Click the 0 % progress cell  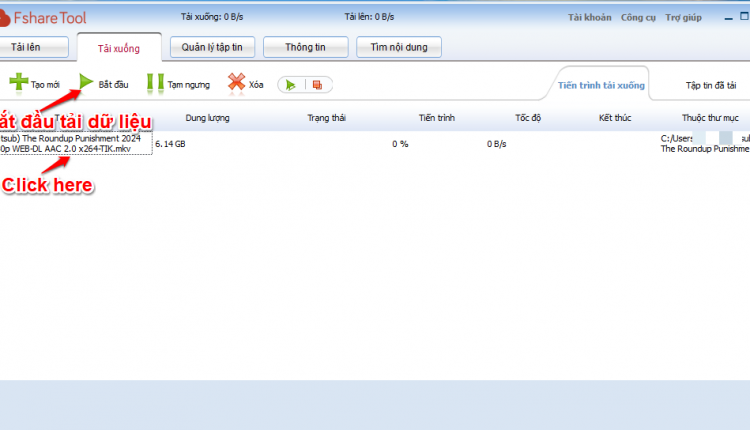(x=400, y=144)
